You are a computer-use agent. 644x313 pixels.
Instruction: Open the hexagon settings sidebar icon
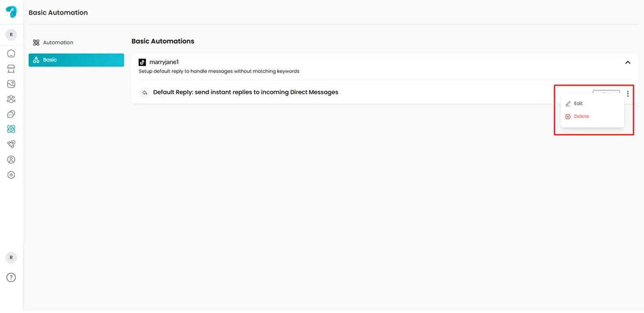11,175
